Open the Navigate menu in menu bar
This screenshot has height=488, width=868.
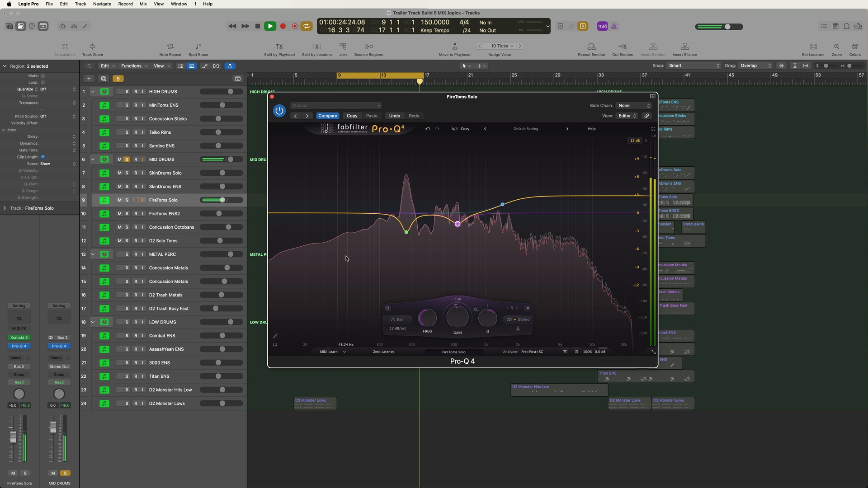coord(102,4)
